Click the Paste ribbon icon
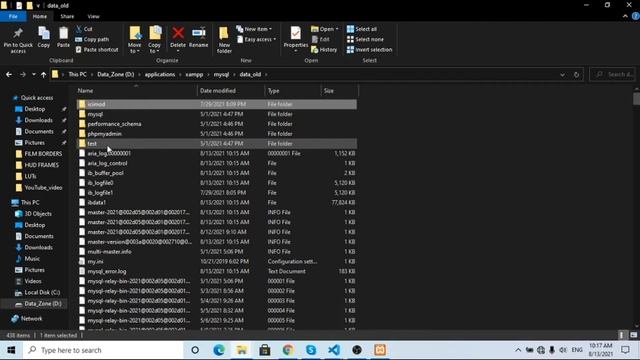 pos(63,38)
